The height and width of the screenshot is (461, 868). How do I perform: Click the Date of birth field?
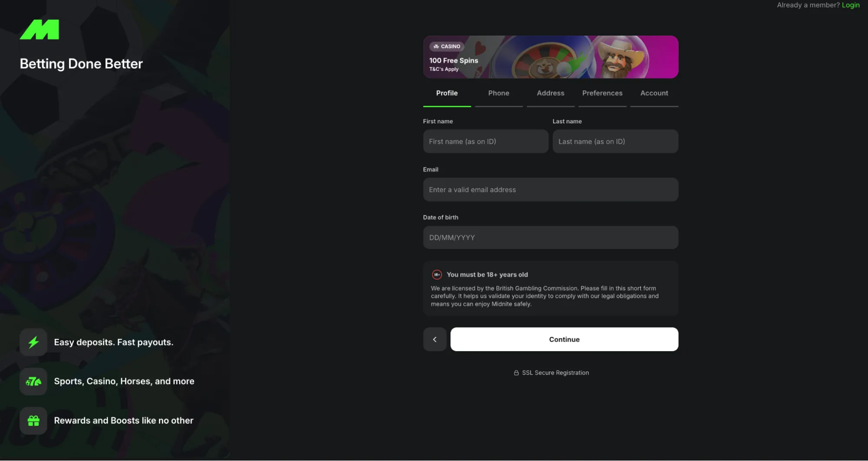point(550,237)
